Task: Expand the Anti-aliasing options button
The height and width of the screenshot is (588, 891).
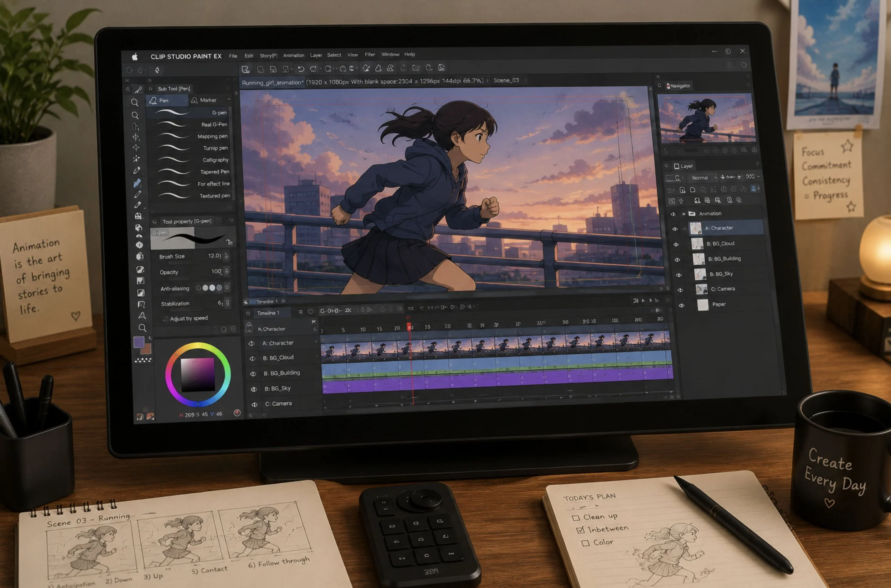Action: pos(227,288)
